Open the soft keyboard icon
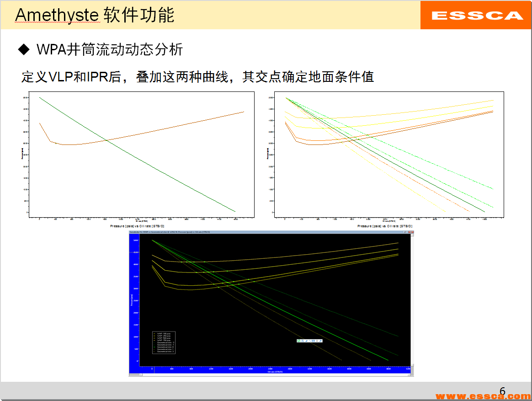This screenshot has width=532, height=401. (313, 341)
